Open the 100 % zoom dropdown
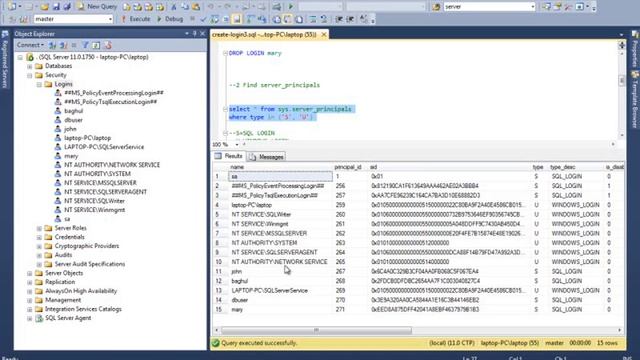The height and width of the screenshot is (360, 640). click(237, 144)
